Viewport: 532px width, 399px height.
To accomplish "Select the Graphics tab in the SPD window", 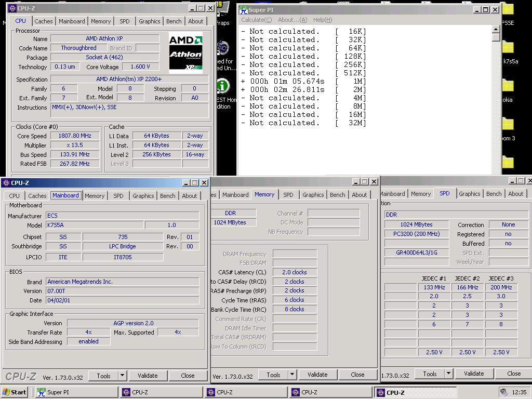I will [470, 194].
